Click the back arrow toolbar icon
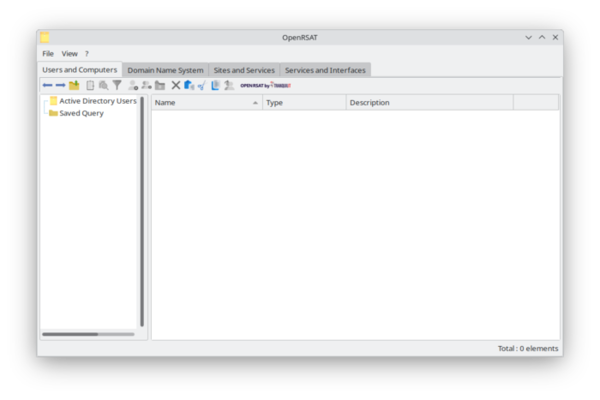The width and height of the screenshot is (600, 400). 47,86
